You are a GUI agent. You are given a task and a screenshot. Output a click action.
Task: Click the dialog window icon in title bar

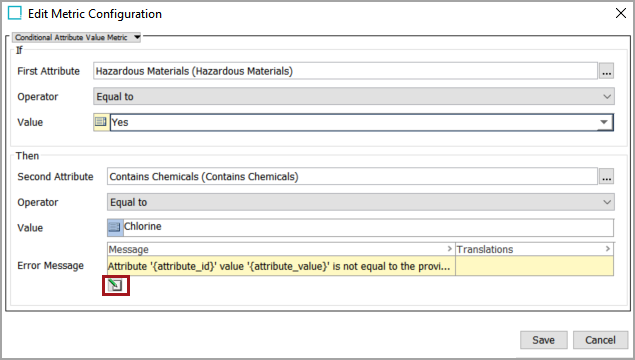(15, 13)
